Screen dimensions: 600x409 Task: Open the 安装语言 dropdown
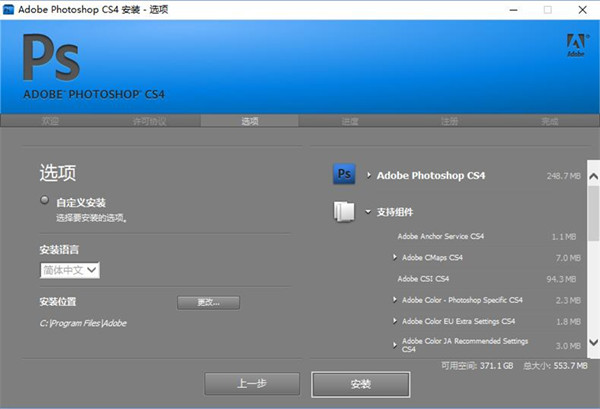[69, 270]
